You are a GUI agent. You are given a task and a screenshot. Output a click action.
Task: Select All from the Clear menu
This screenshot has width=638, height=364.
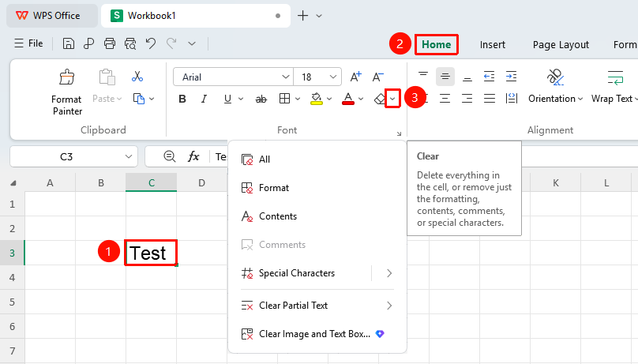coord(317,159)
